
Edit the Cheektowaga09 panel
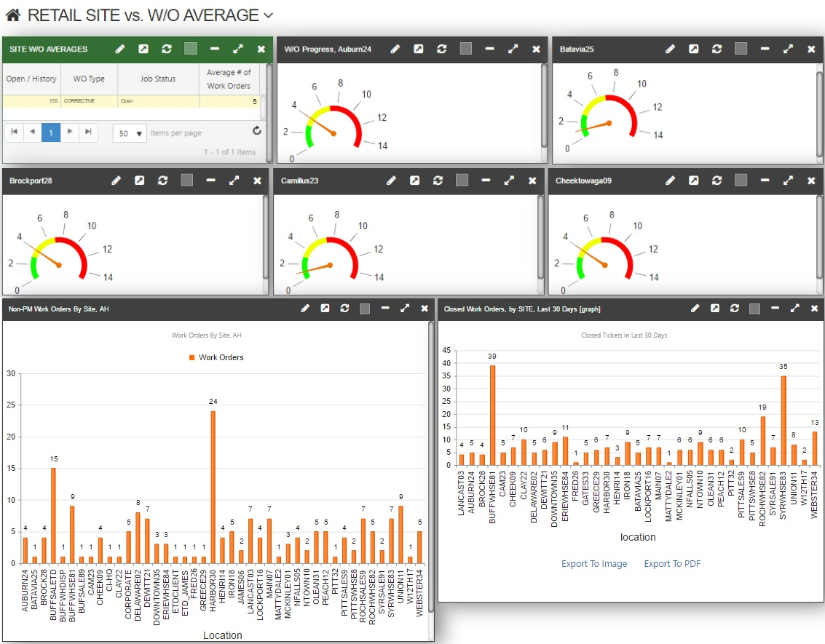[671, 180]
